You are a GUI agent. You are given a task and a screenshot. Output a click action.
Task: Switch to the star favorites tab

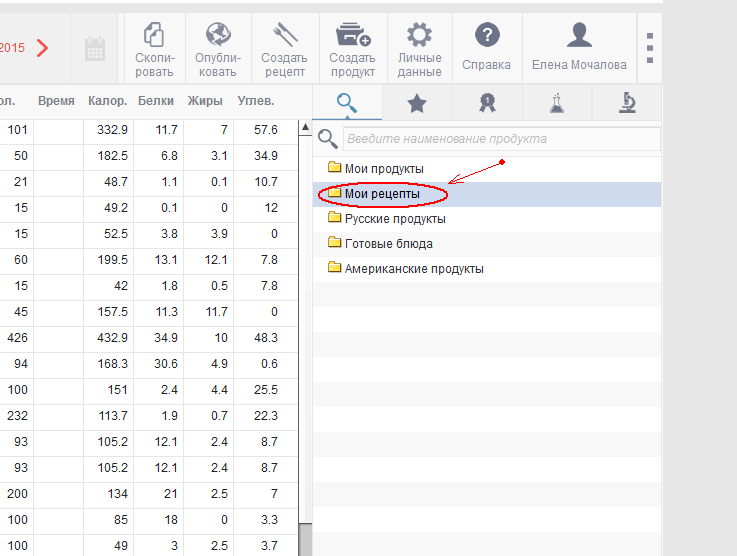click(x=417, y=102)
